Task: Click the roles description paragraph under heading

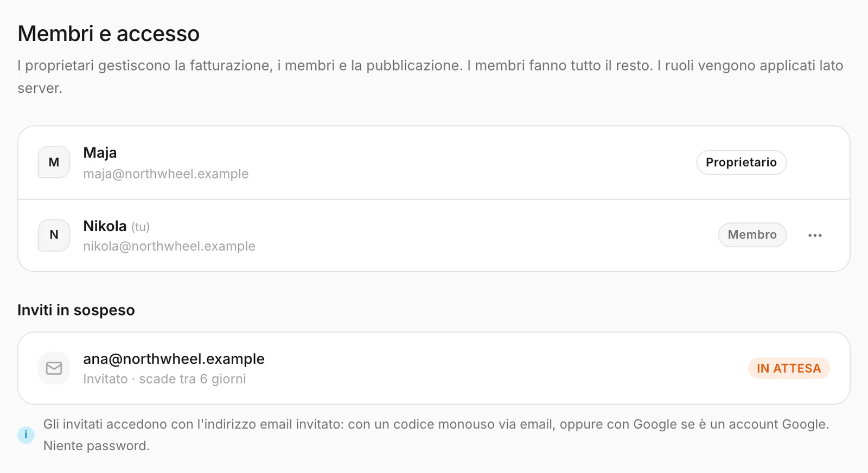Action: click(x=430, y=76)
